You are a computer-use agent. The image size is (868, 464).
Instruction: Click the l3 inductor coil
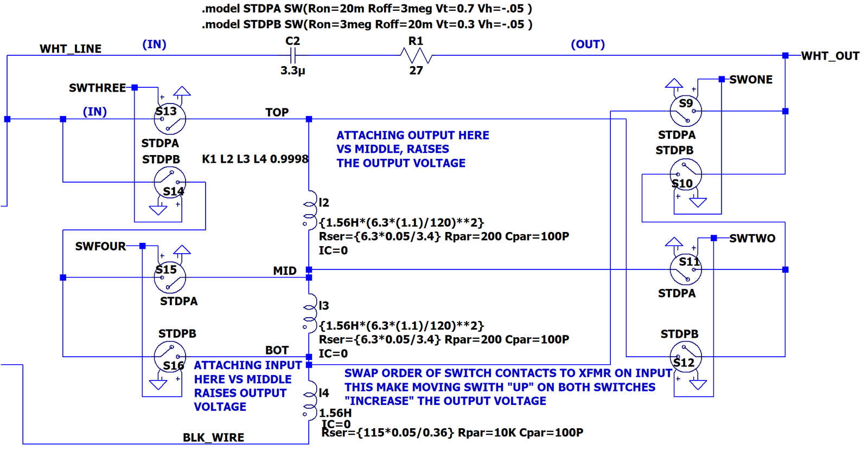pos(310,312)
